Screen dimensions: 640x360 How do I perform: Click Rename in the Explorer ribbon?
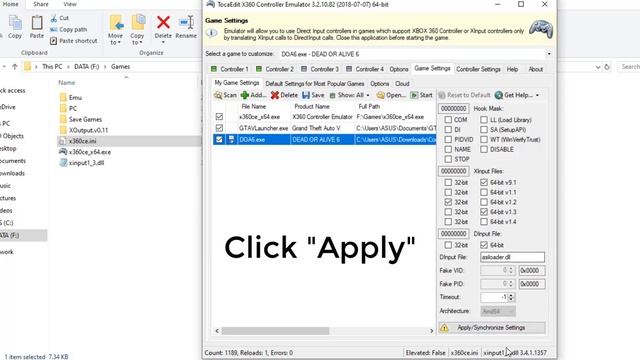186,27
